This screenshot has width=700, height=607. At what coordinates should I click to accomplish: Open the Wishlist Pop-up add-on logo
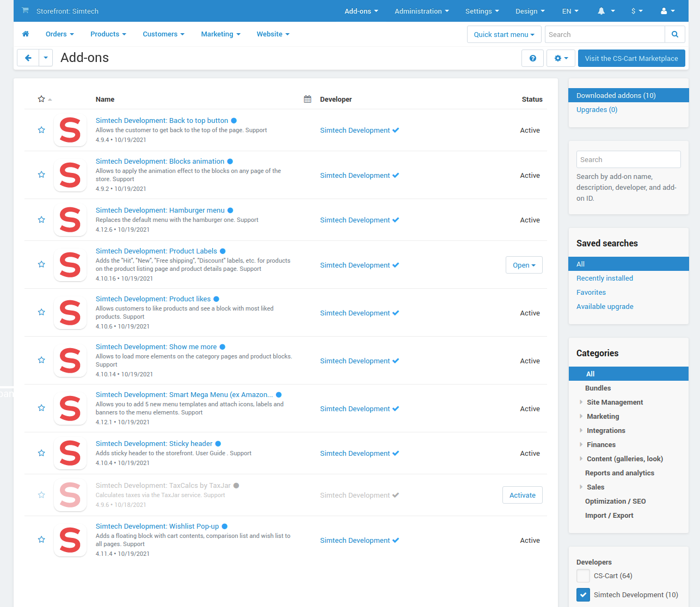point(70,540)
